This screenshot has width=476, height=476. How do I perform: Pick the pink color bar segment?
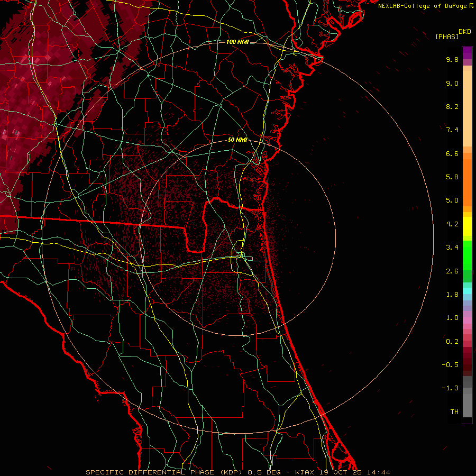[x=467, y=321]
